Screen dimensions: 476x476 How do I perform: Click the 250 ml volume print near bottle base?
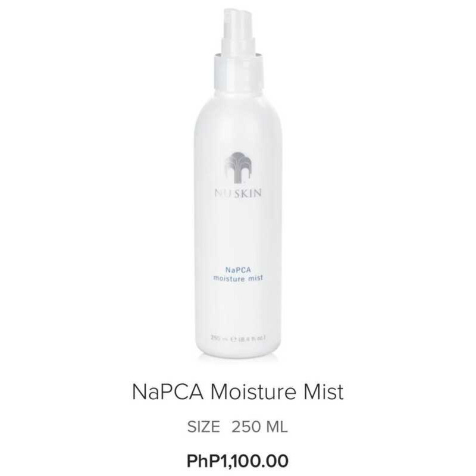click(x=238, y=337)
